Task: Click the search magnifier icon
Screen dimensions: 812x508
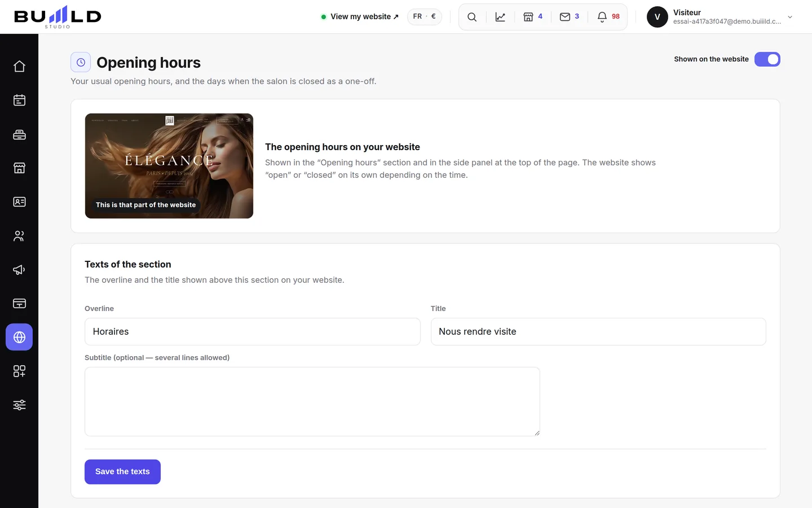Action: tap(472, 17)
